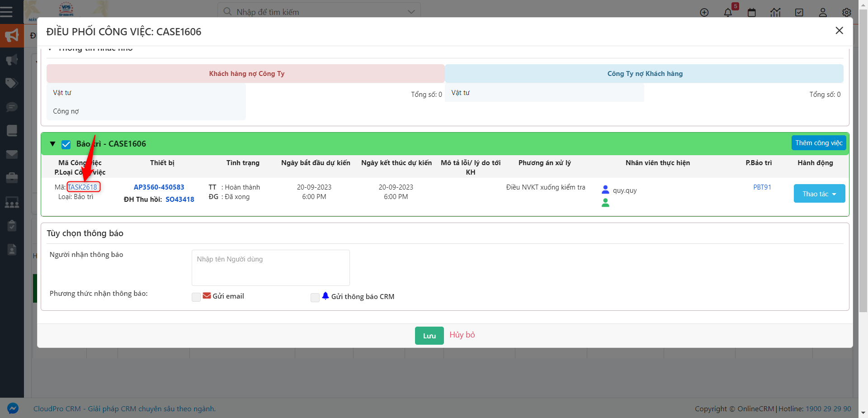Click the Nhân viên thực hiện column header
Screen dimensions: 868x418
tap(657, 163)
